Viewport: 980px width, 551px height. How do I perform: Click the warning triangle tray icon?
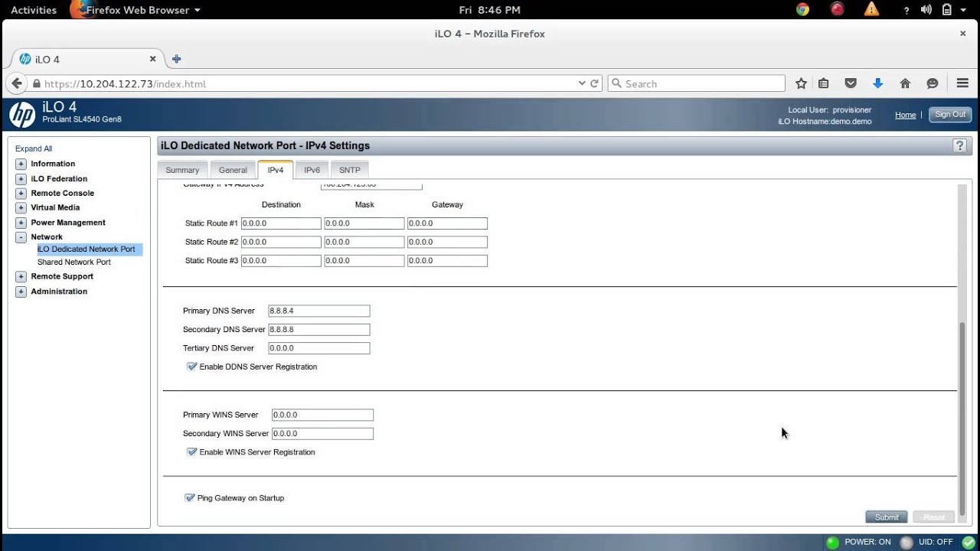(871, 9)
